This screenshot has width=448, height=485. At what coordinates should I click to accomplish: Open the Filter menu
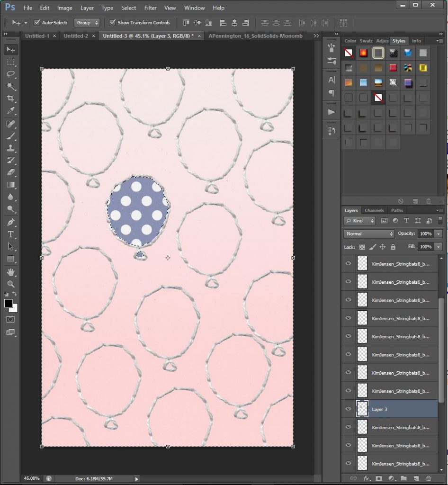tap(150, 8)
